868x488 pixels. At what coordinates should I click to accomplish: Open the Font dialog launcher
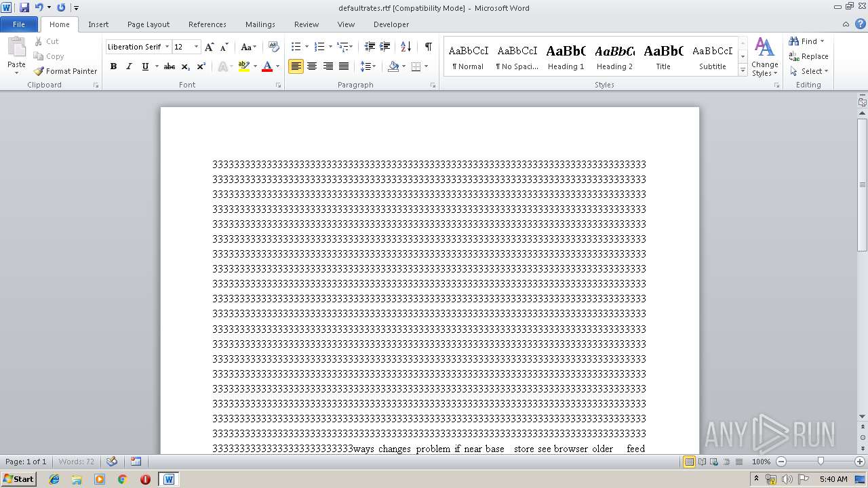(x=279, y=85)
